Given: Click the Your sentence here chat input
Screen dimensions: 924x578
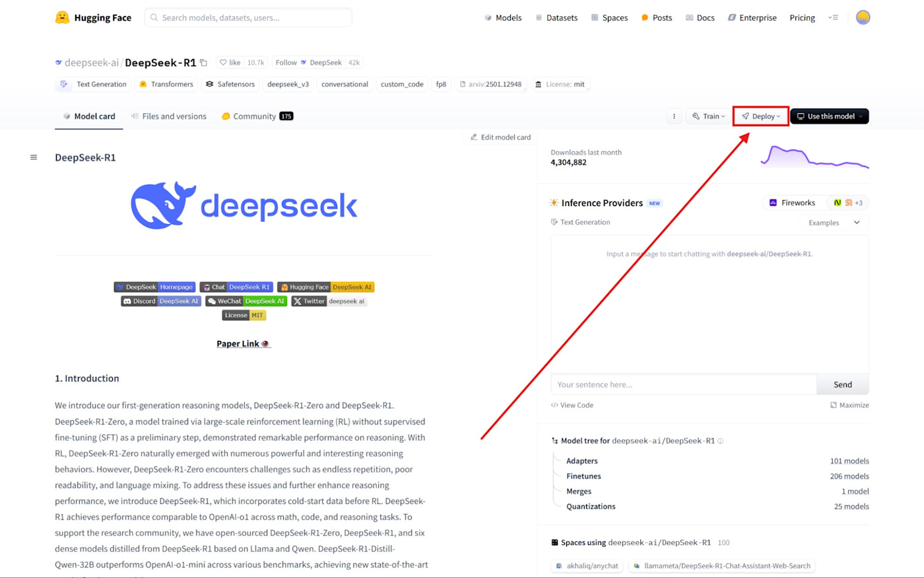Looking at the screenshot, I should tap(684, 384).
